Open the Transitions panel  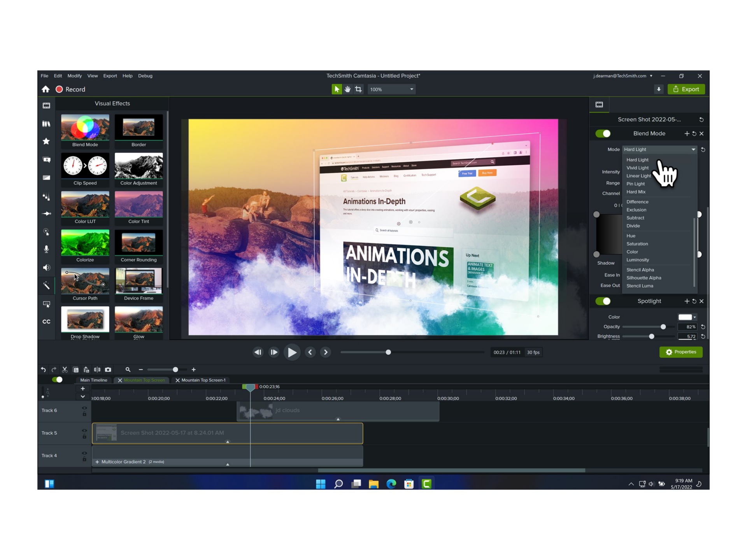(46, 177)
